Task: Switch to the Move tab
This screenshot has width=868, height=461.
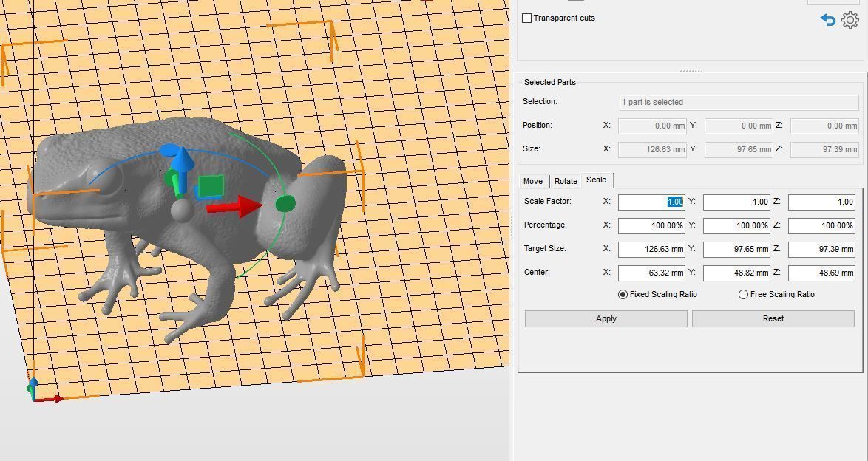Action: point(533,182)
